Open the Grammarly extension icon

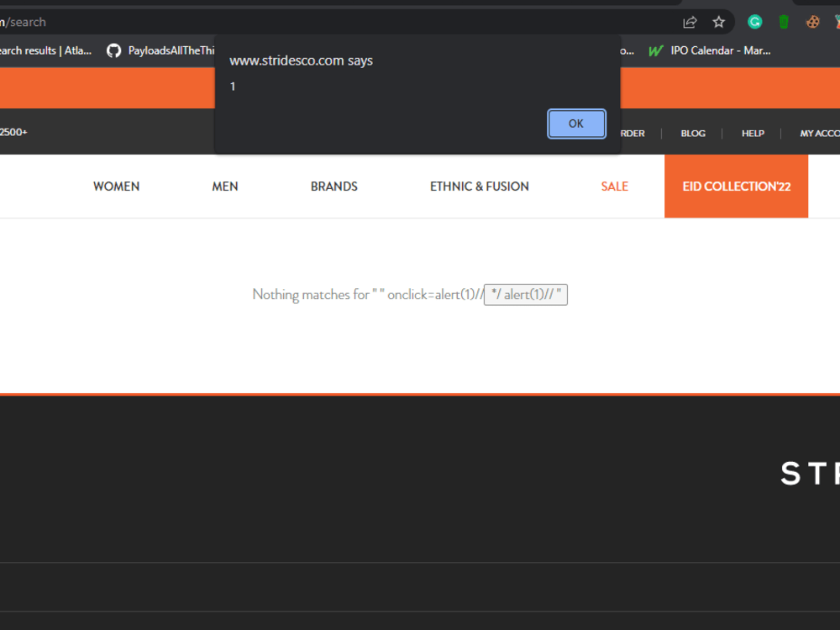point(755,22)
